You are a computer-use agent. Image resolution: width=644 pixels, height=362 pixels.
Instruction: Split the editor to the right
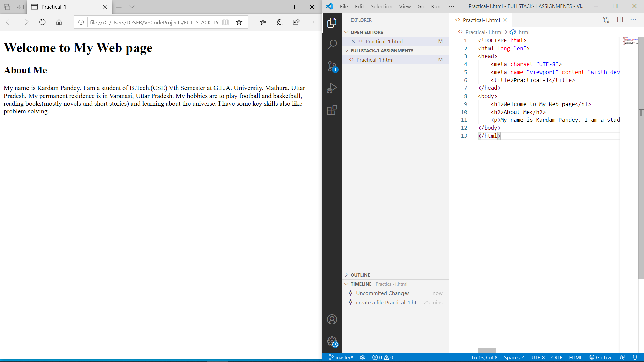pyautogui.click(x=620, y=20)
